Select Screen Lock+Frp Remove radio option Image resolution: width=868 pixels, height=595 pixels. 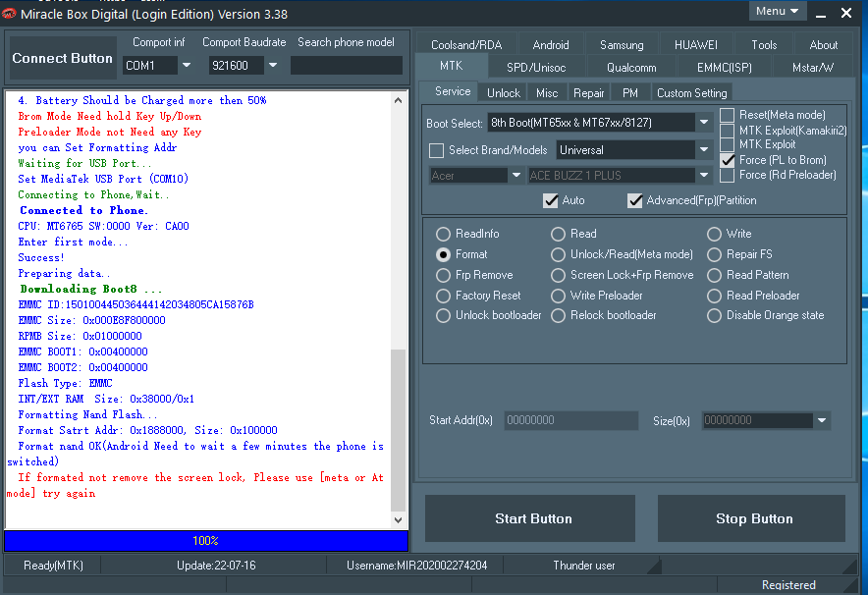pos(558,275)
